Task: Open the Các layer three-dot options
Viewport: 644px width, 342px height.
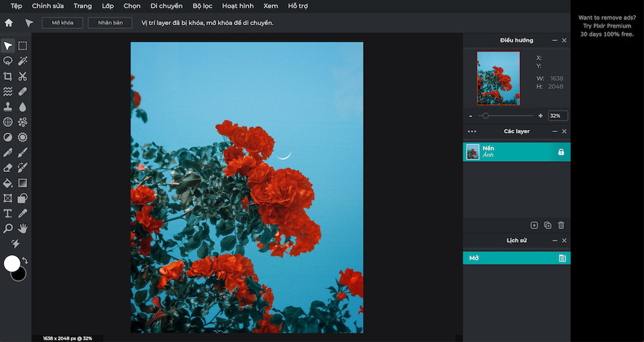Action: [x=472, y=132]
